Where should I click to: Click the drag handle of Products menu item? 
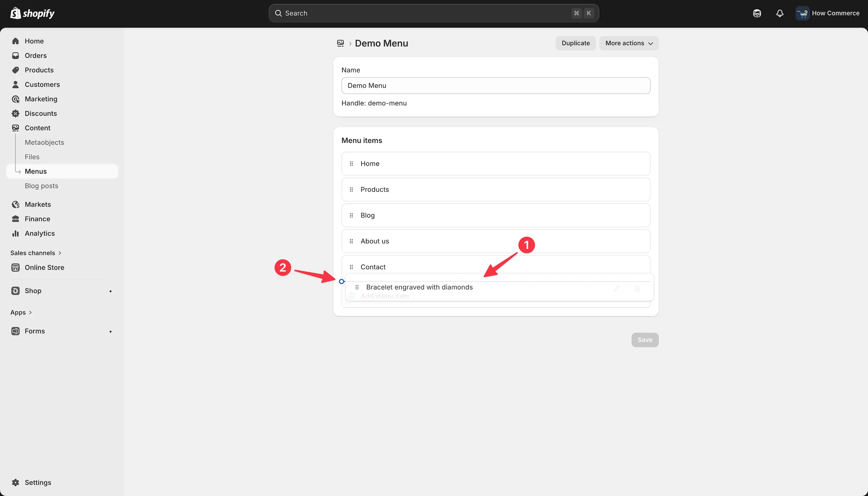pos(351,189)
